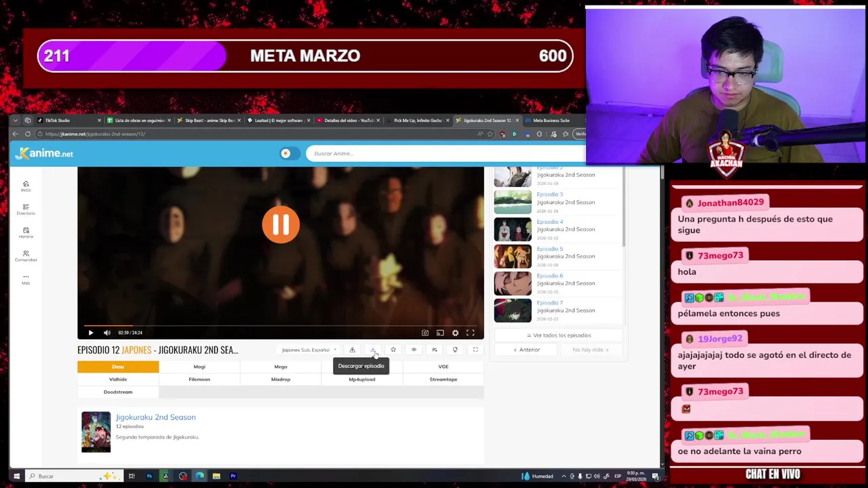Reload the page with refresh icon
This screenshot has width=868, height=488.
(x=28, y=134)
